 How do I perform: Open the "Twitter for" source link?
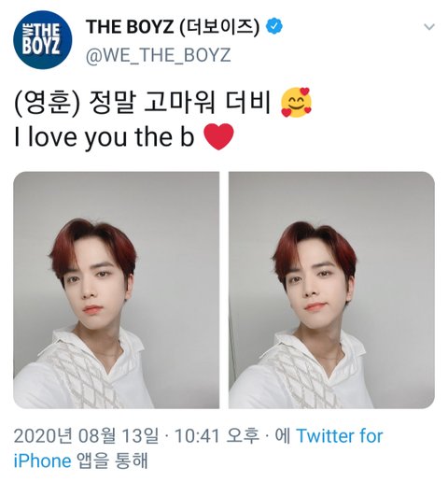click(x=340, y=436)
